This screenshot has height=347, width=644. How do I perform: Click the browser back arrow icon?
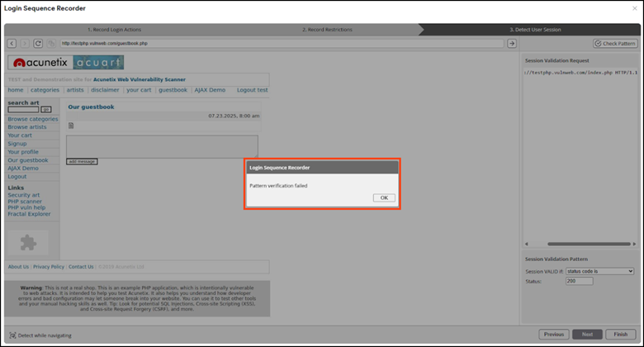coord(12,44)
